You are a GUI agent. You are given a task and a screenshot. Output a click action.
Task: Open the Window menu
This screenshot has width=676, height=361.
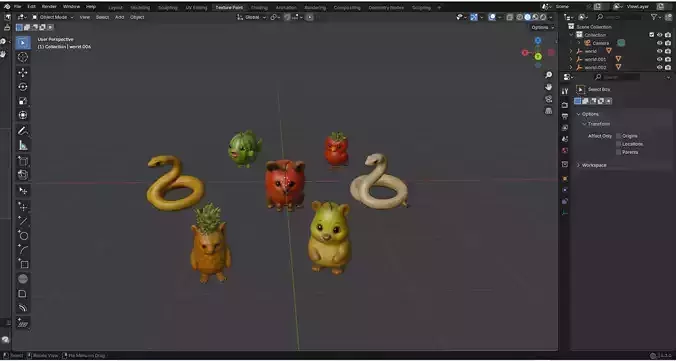click(71, 7)
